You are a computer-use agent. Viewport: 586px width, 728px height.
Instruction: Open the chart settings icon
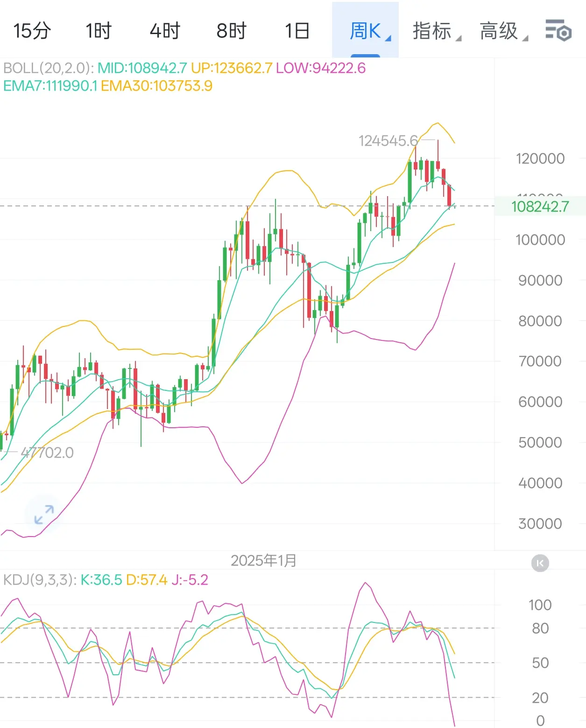click(x=558, y=31)
